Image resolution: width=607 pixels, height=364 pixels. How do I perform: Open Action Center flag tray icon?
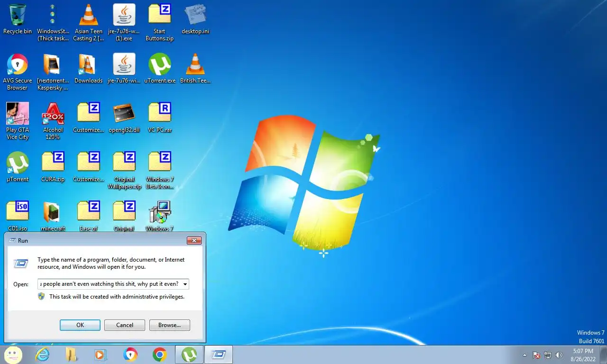[536, 355]
